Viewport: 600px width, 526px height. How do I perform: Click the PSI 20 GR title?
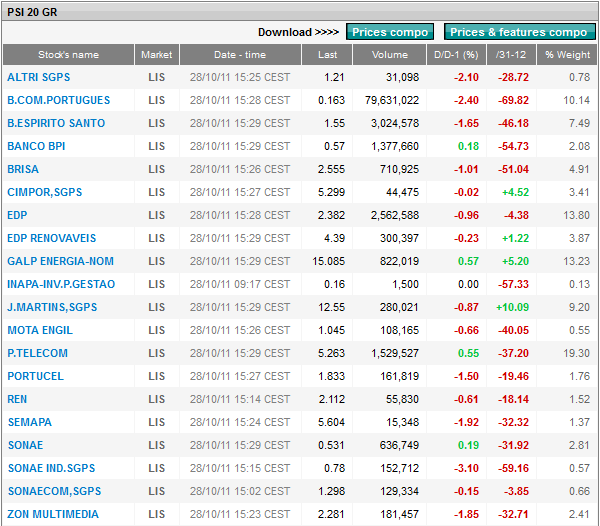click(x=32, y=12)
